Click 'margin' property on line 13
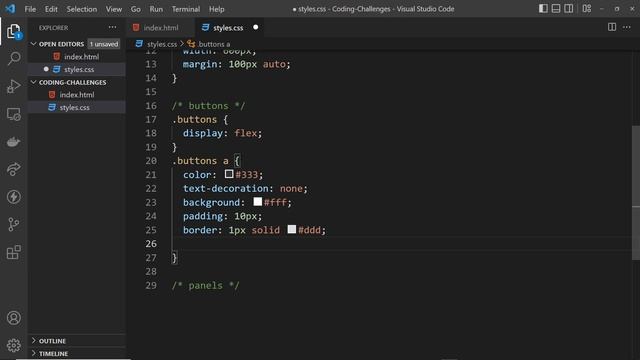Viewport: 640px width, 360px height. point(200,64)
